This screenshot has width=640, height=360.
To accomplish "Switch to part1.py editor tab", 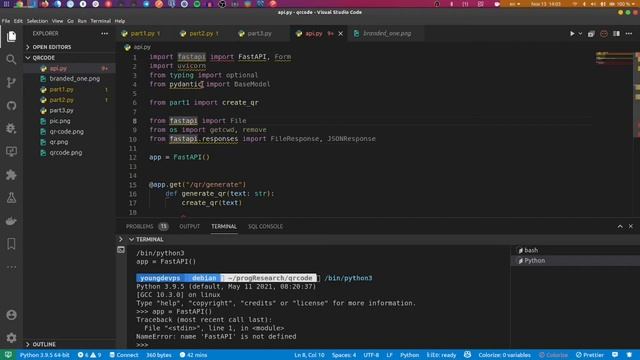I will (x=145, y=33).
